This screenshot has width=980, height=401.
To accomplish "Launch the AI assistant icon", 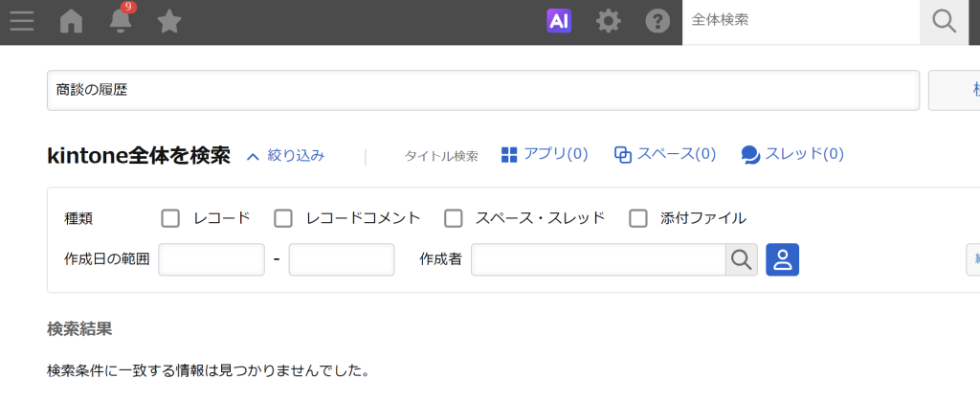I will (559, 21).
